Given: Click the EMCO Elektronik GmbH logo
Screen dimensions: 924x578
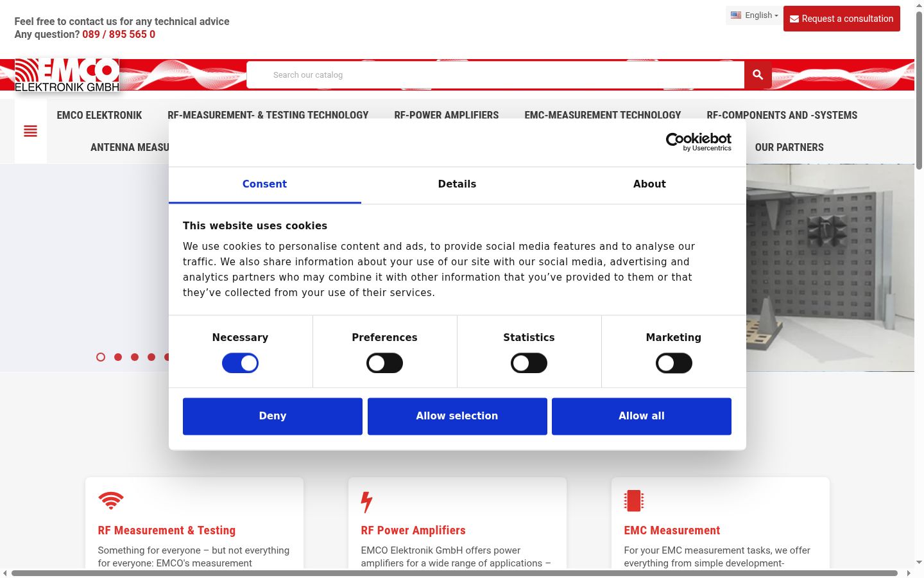Looking at the screenshot, I should pyautogui.click(x=67, y=75).
